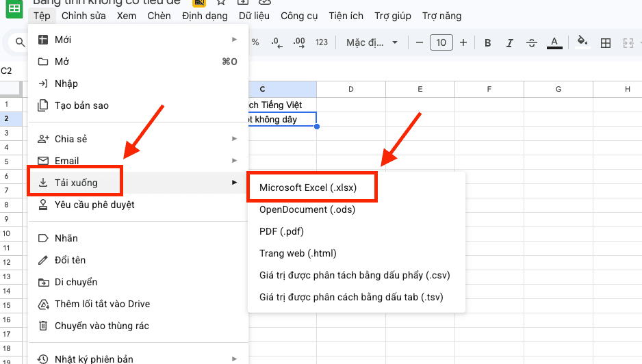Viewport: 642px width, 364px height.
Task: Open the Trợ giúp menu
Action: (393, 16)
